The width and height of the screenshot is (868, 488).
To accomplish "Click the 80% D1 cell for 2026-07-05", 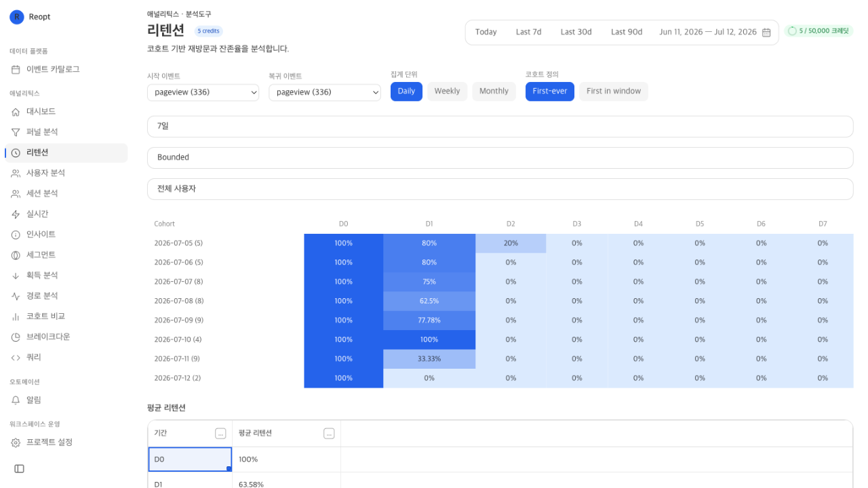I will (x=429, y=243).
